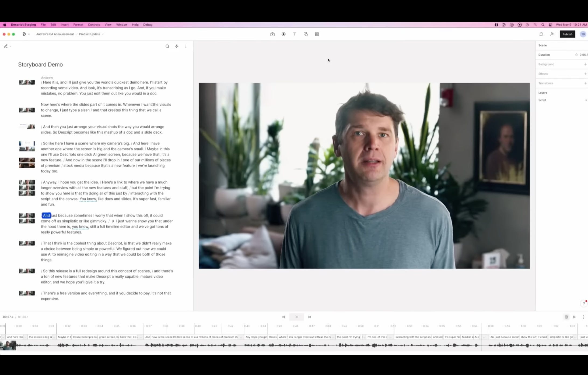Open the Controls menu
The width and height of the screenshot is (588, 375).
point(94,24)
